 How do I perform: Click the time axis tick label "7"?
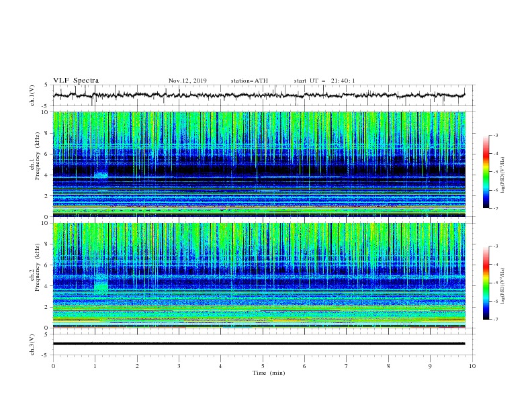click(x=347, y=366)
